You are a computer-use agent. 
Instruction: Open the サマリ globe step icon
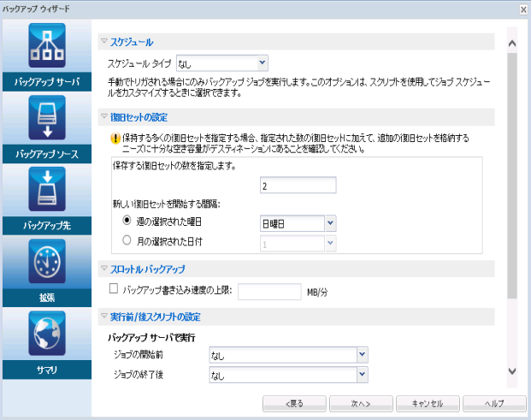pyautogui.click(x=47, y=334)
